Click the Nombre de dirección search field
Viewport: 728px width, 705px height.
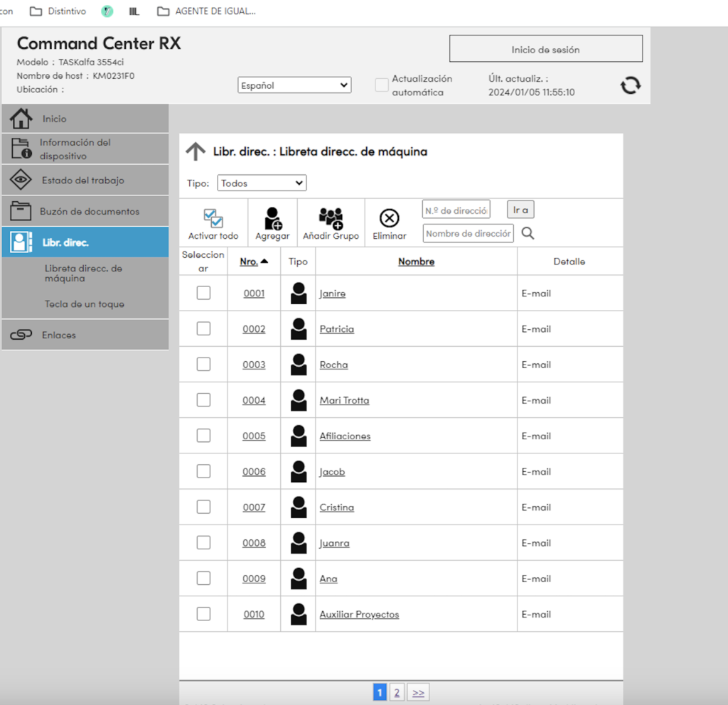[x=468, y=233]
